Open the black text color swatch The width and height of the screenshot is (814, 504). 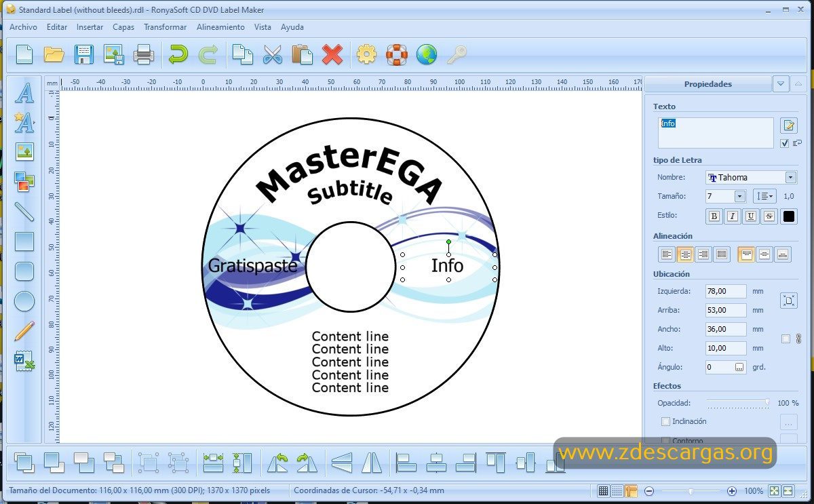point(789,216)
